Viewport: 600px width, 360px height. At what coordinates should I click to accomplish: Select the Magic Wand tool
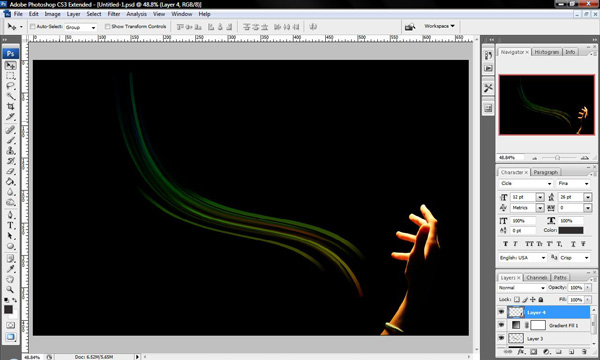click(x=10, y=96)
